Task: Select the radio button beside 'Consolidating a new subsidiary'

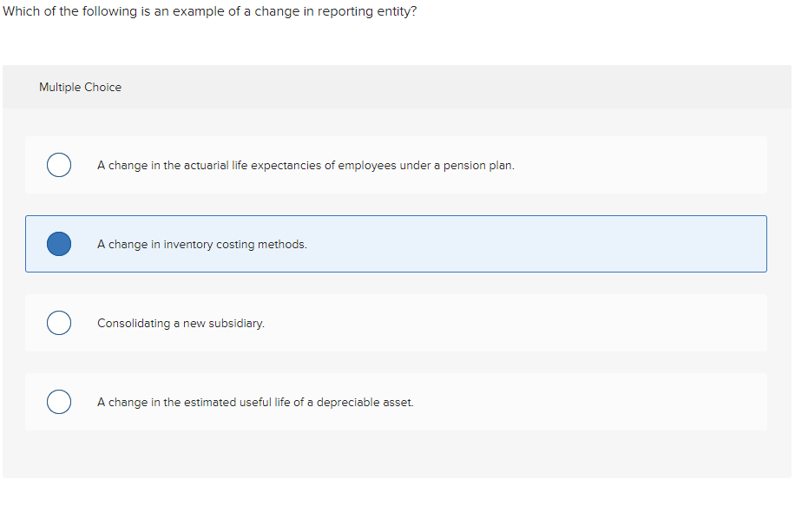Action: coord(58,322)
